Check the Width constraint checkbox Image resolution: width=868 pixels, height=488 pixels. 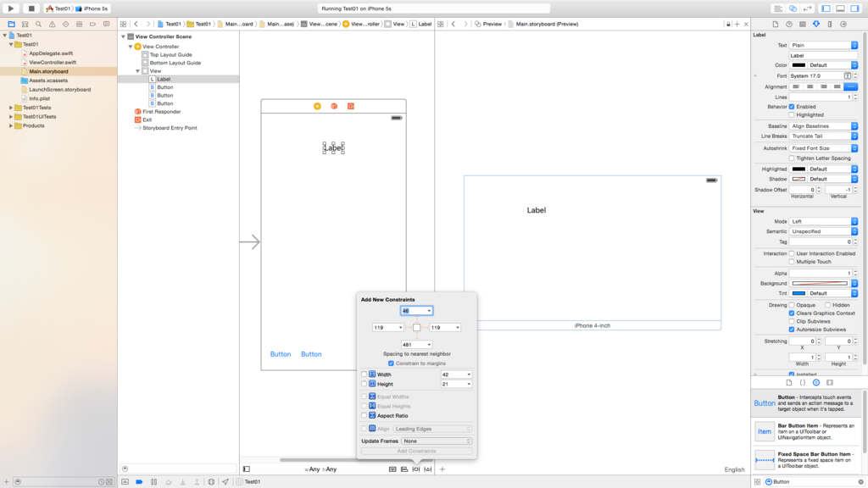364,374
